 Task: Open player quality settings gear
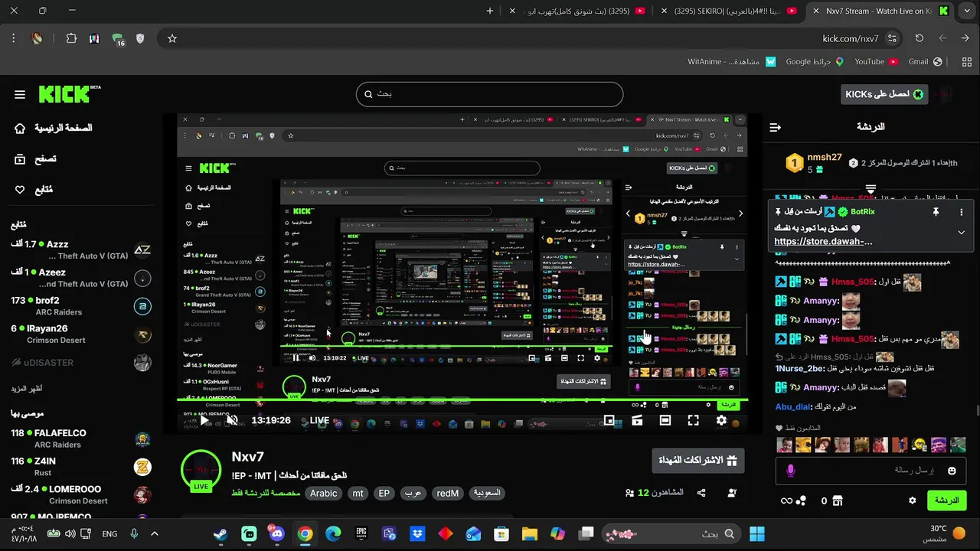click(x=721, y=420)
